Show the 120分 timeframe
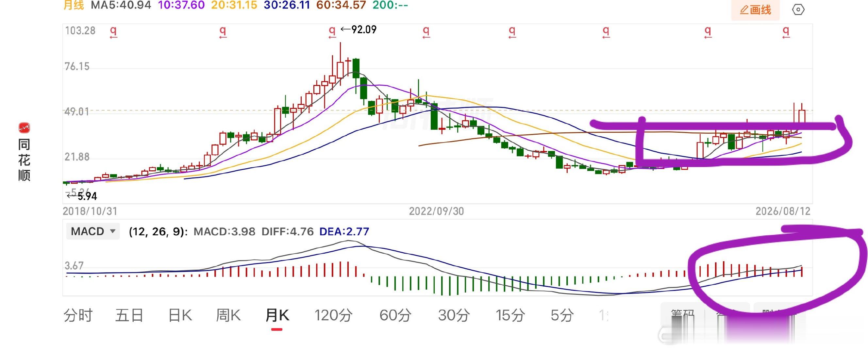 click(x=334, y=315)
